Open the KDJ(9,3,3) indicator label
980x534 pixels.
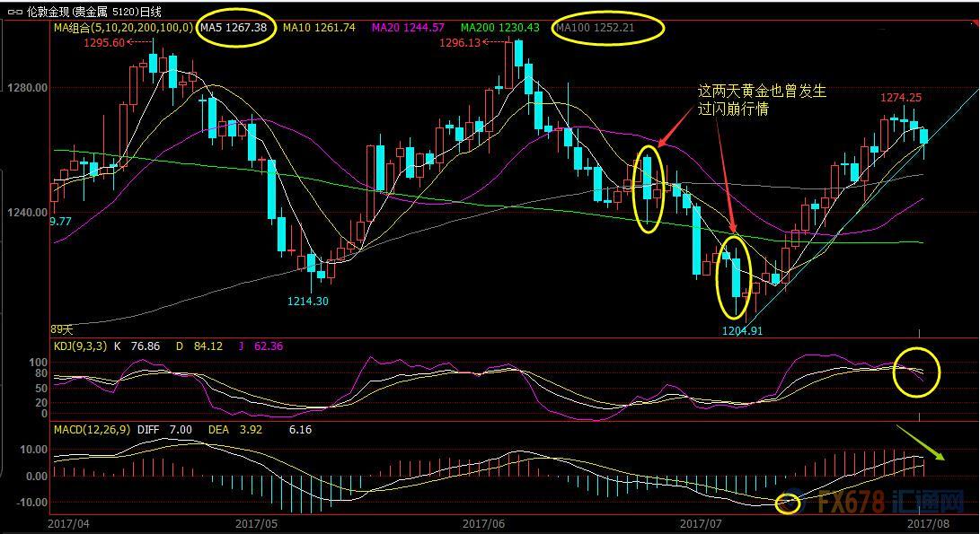point(80,346)
